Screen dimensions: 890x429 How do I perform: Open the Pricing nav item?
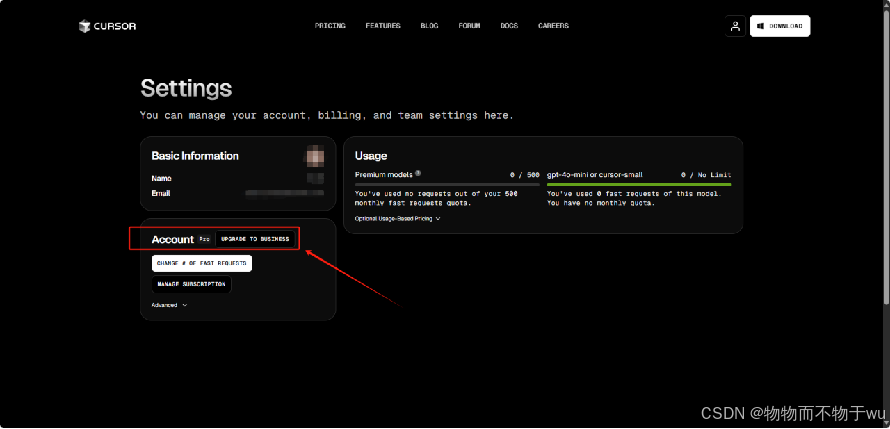coord(330,26)
